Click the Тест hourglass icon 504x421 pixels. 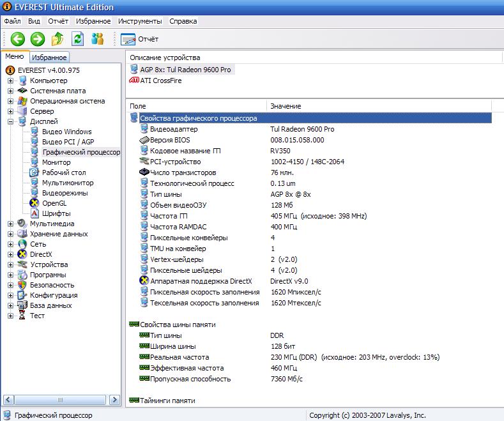click(22, 316)
